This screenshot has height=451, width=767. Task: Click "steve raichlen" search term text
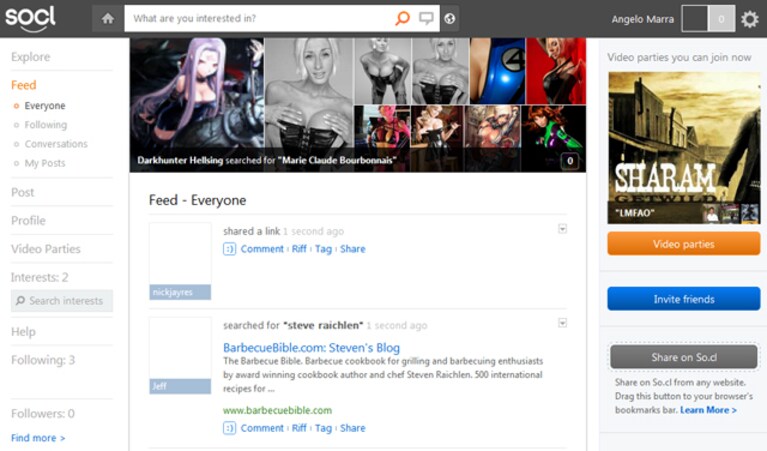tap(323, 325)
